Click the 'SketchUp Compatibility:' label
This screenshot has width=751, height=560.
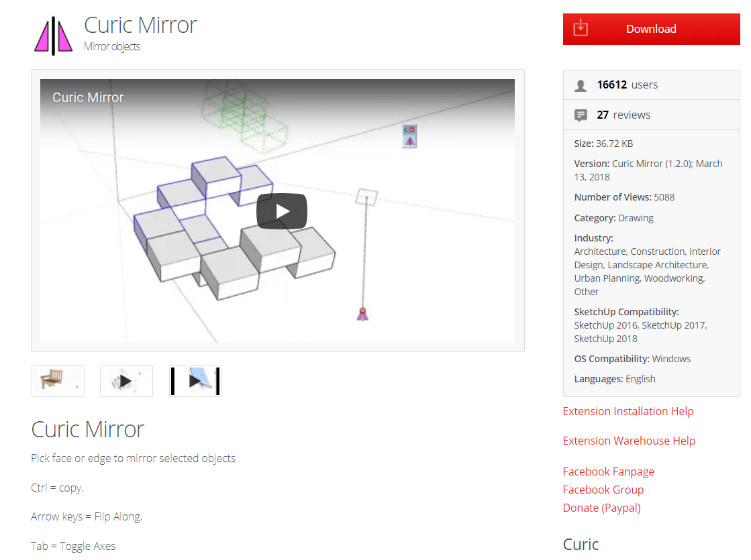pyautogui.click(x=626, y=312)
